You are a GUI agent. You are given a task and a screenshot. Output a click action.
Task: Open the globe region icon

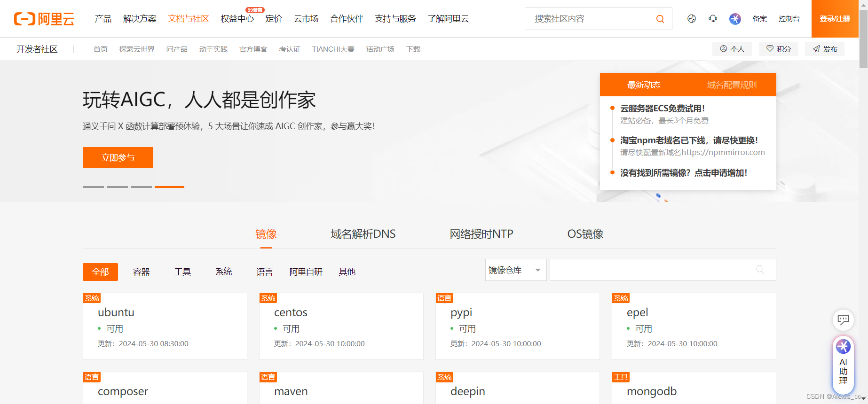691,19
